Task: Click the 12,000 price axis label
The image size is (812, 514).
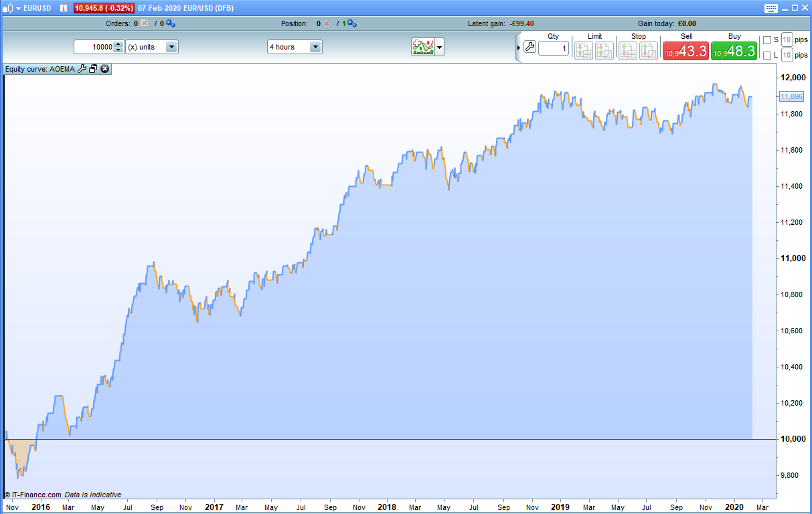Action: coord(793,78)
